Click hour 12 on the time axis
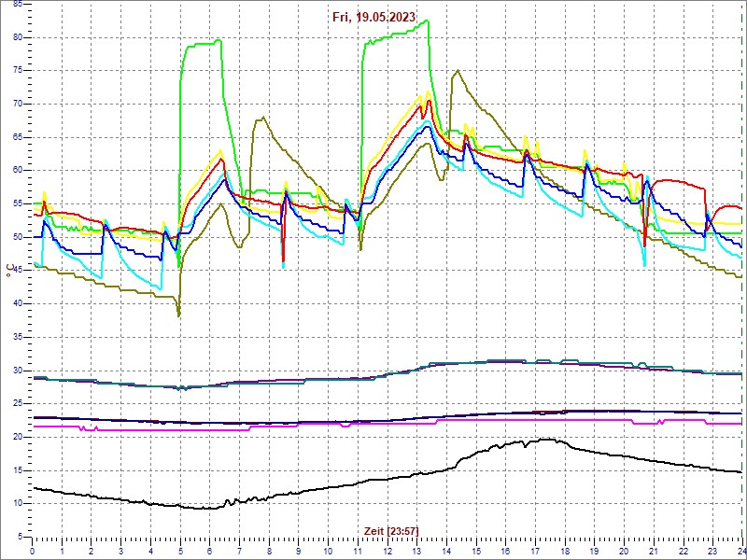 (388, 549)
